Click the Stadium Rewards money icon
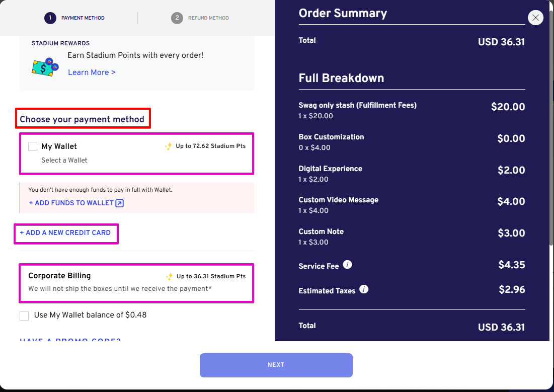The height and width of the screenshot is (392, 554). (45, 67)
